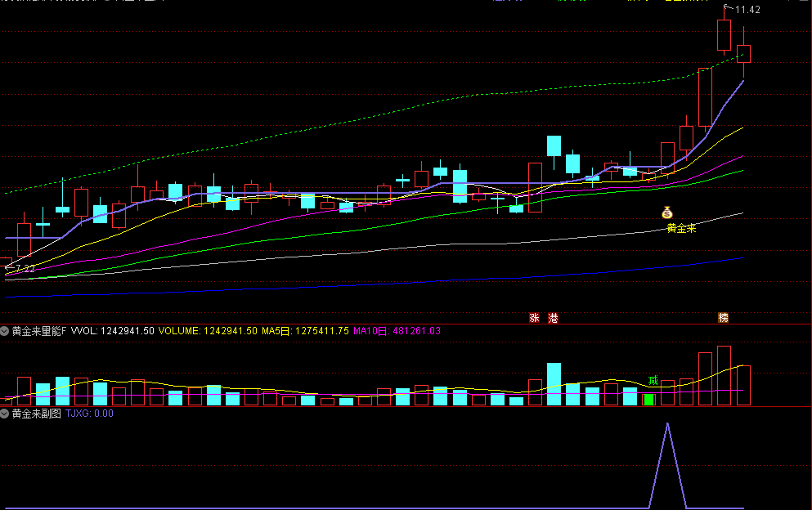Select the MA10日: 481261.03 readout
The image size is (812, 510).
pos(397,331)
